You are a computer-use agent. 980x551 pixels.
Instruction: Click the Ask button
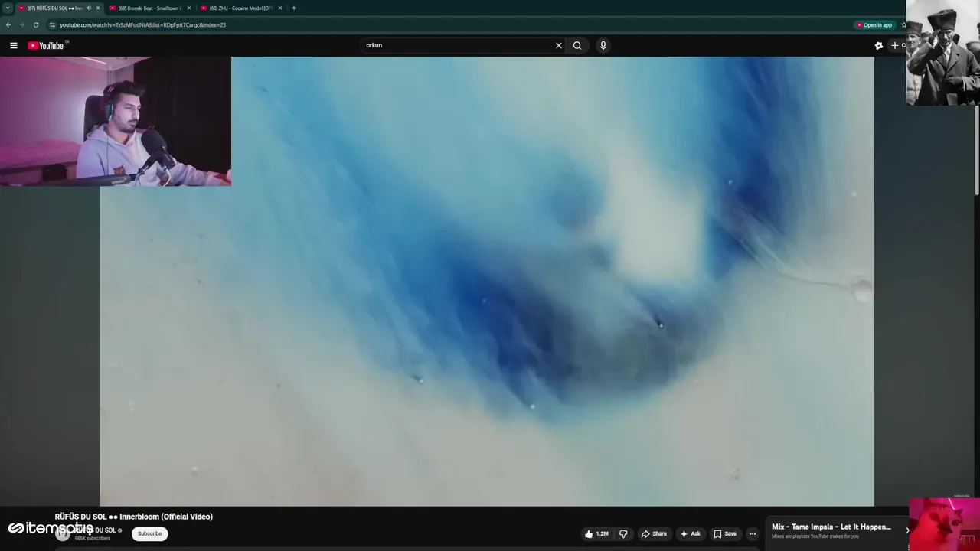click(x=690, y=533)
